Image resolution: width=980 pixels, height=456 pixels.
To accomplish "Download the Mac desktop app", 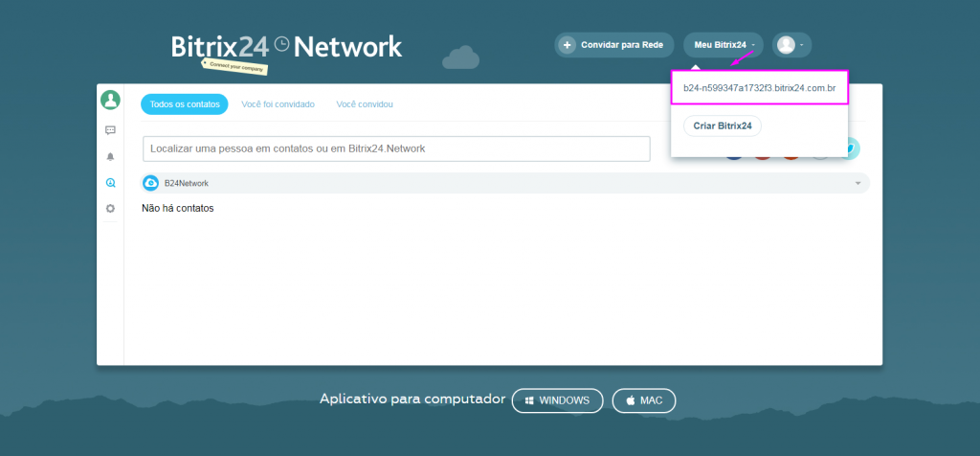I will click(644, 400).
